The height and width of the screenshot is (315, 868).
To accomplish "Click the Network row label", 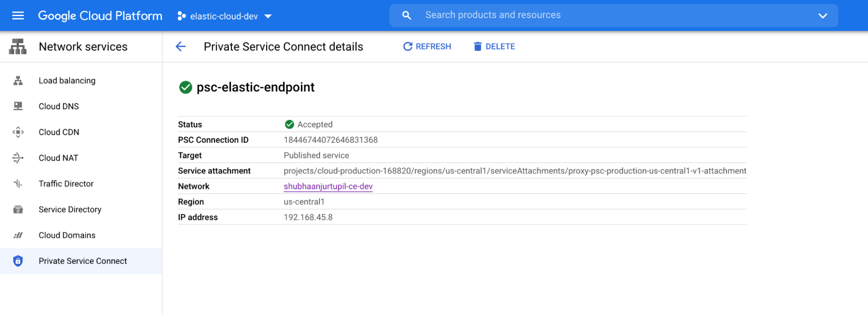I will coord(194,186).
